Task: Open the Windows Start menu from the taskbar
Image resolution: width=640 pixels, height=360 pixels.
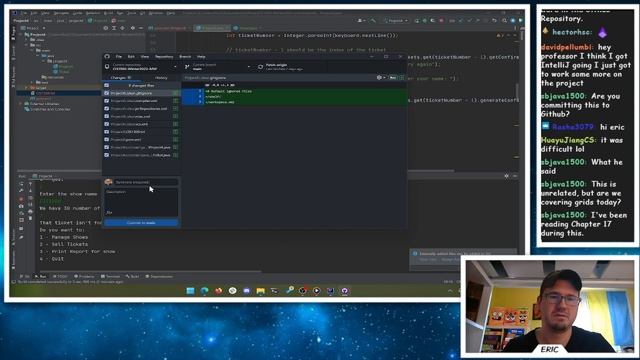Action: pyautogui.click(x=190, y=291)
